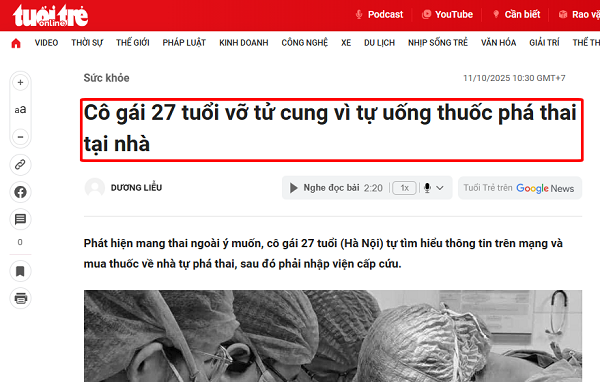Click the article headline about cô gái 27 tuổi
This screenshot has width=600, height=382.
coord(331,129)
